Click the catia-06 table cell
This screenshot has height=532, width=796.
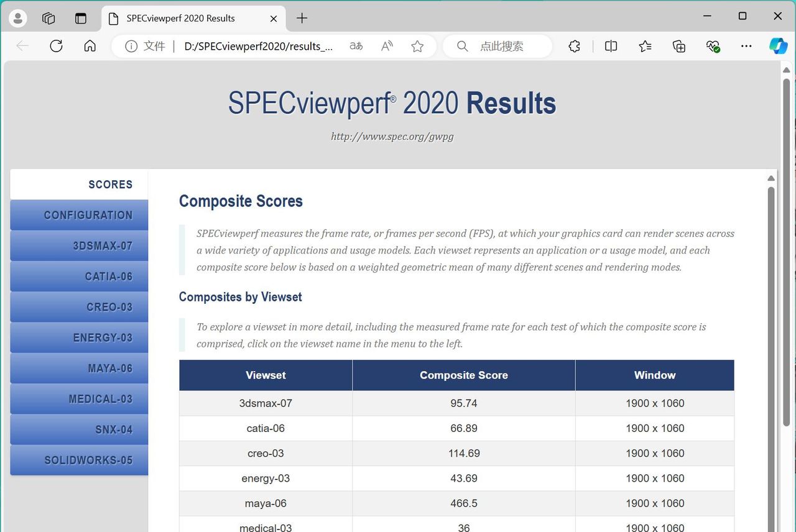[266, 428]
